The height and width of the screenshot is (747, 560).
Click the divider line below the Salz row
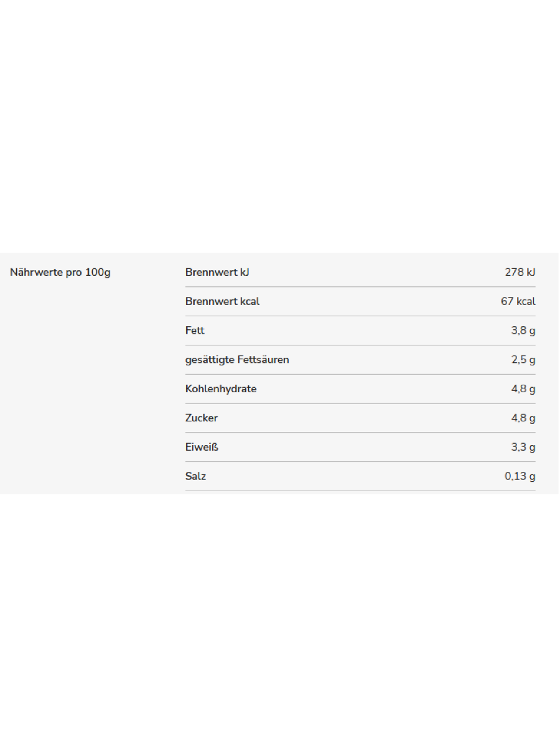[360, 491]
